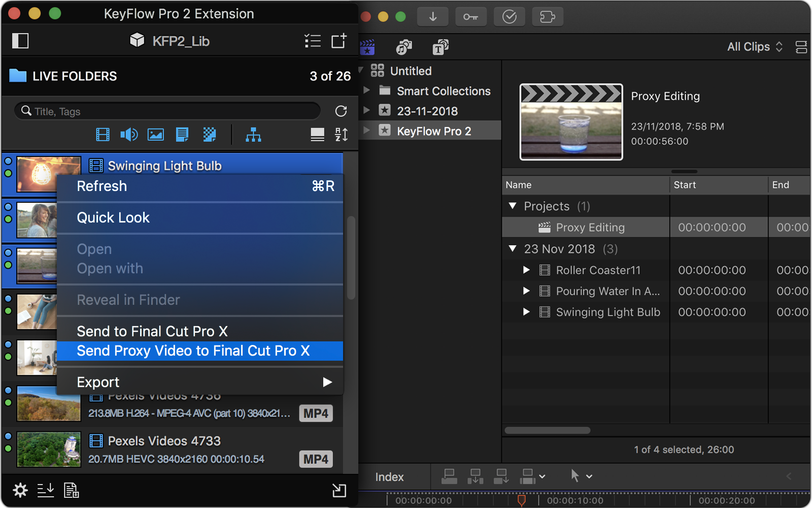The width and height of the screenshot is (812, 508).
Task: Expand the Pouring Water clip row
Action: pyautogui.click(x=526, y=291)
